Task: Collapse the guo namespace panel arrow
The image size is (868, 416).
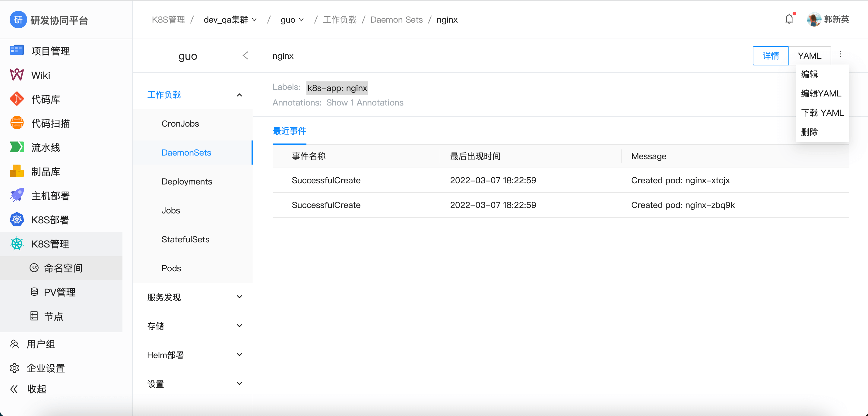Action: (x=245, y=55)
